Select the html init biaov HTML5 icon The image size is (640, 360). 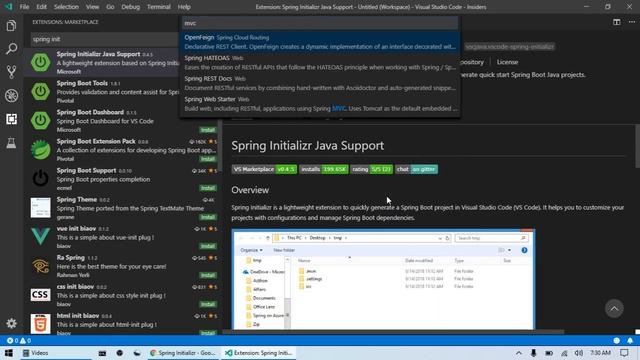click(40, 324)
